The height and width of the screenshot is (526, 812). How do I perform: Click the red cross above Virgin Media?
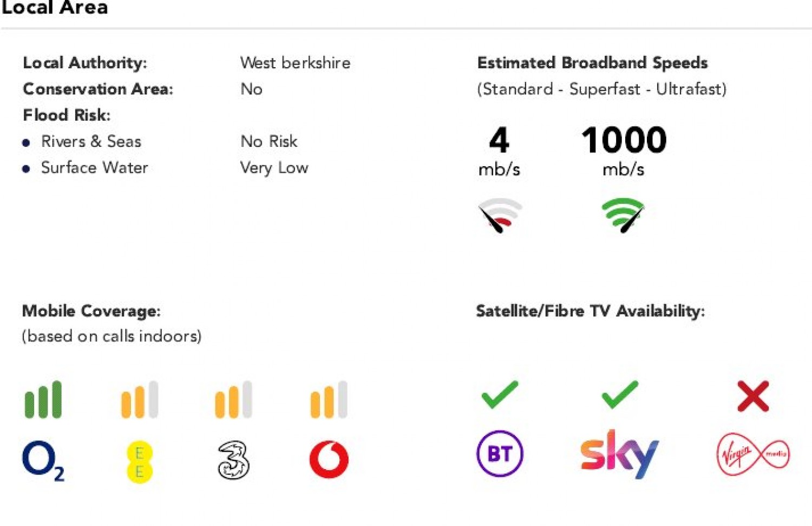click(753, 396)
